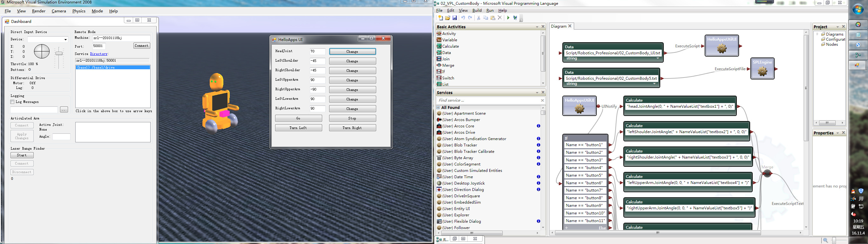This screenshot has height=244, width=868.
Task: Click Change button for LeftUpperArm
Action: click(352, 80)
